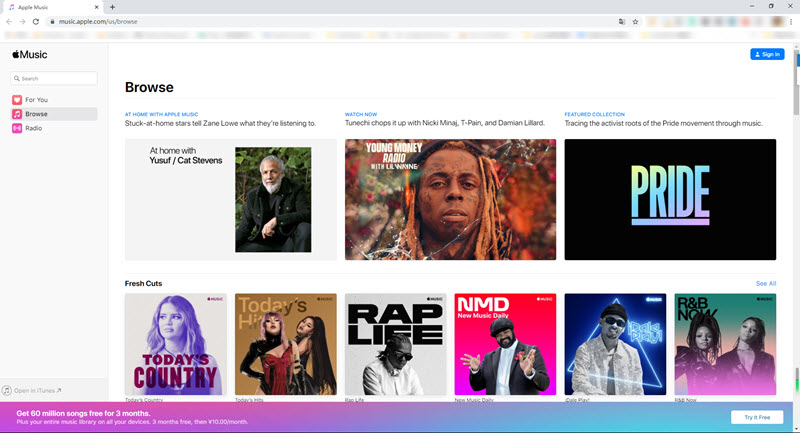Click the search magnifier icon
This screenshot has width=800, height=433.
(x=17, y=79)
